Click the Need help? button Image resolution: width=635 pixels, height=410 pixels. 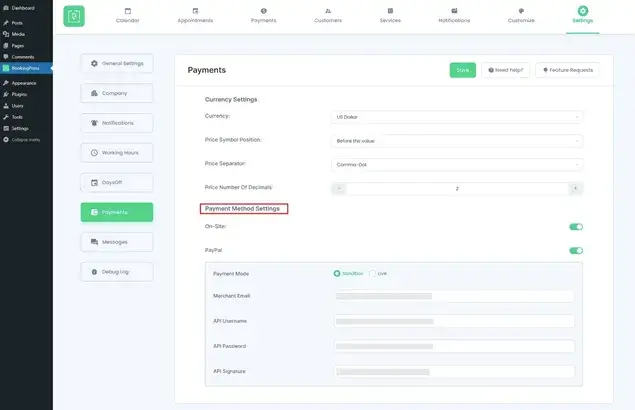point(505,70)
